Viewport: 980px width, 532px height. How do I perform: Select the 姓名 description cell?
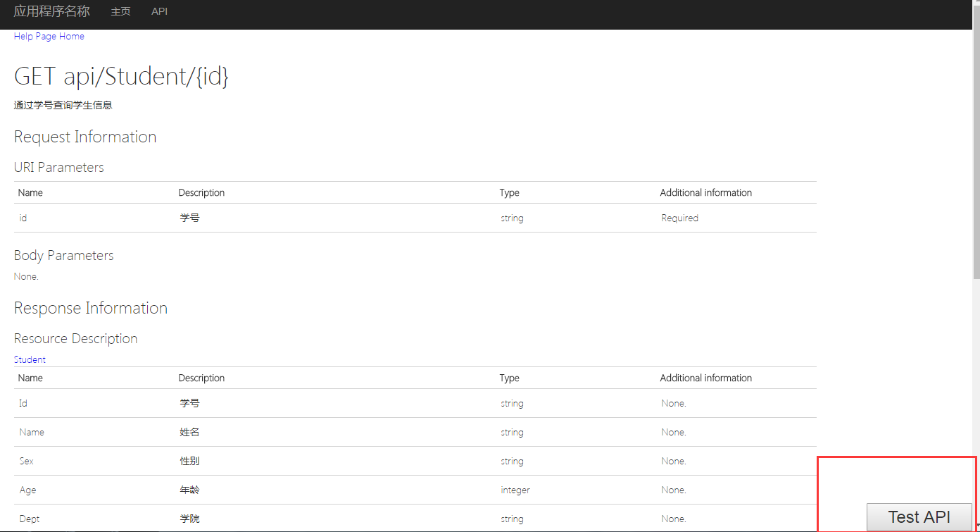[x=189, y=433]
